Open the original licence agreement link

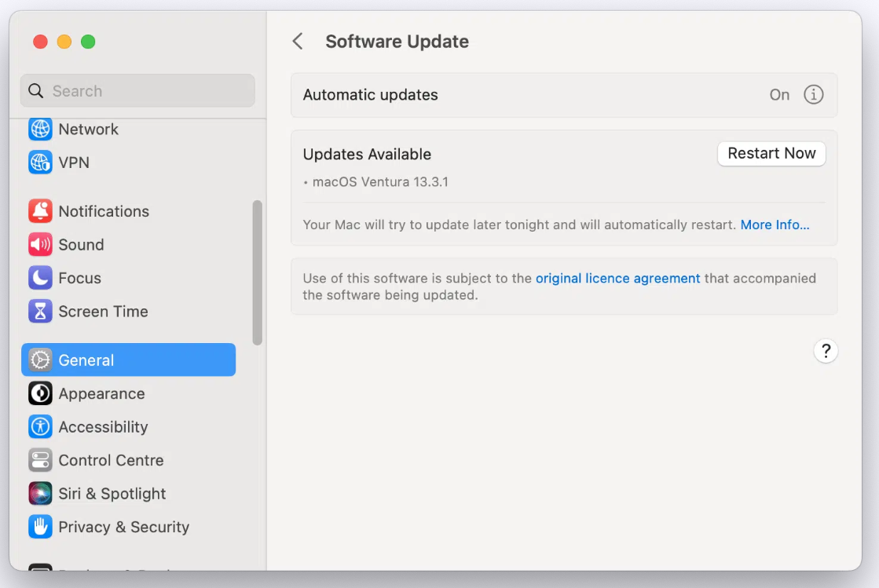coord(617,278)
